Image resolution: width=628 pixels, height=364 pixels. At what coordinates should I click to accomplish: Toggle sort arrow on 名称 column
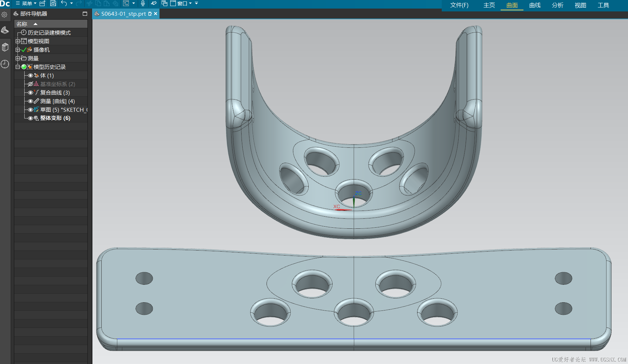[35, 24]
